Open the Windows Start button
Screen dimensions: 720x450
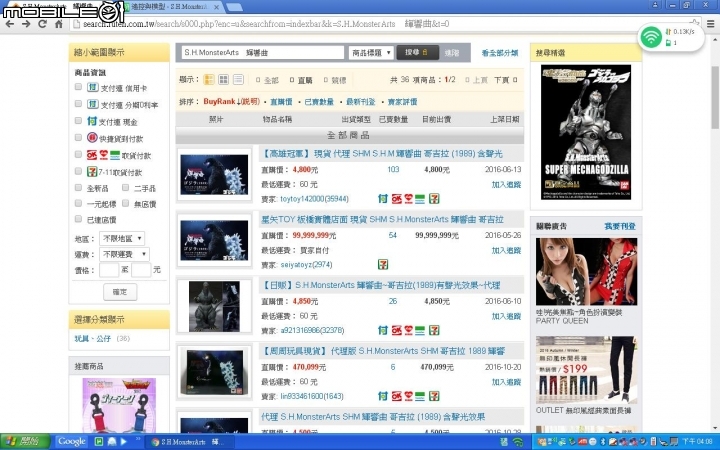[x=25, y=442]
